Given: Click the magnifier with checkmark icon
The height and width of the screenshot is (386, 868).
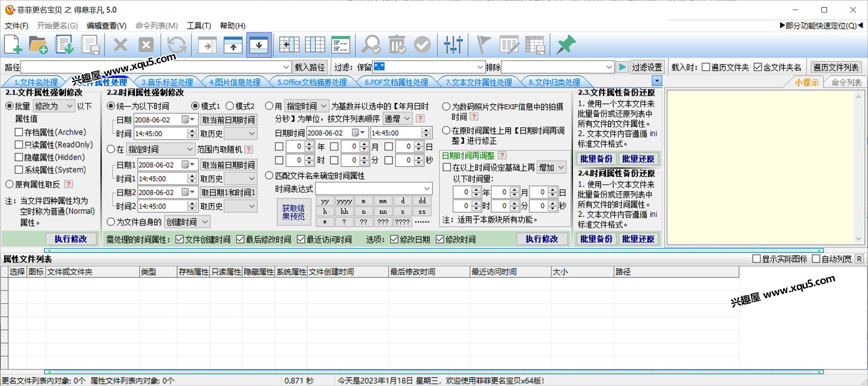Looking at the screenshot, I should pyautogui.click(x=371, y=45).
